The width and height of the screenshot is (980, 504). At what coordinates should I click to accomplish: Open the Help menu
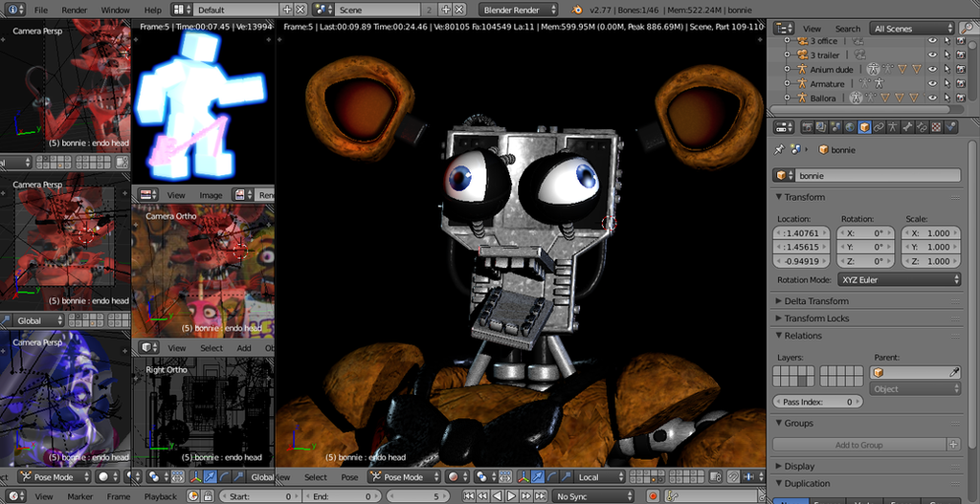coord(152,10)
